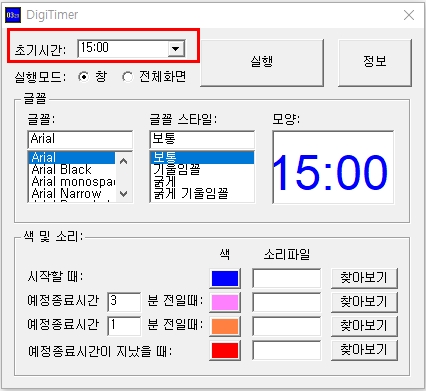Click the 초기시간 15:00 combo box field

[x=131, y=49]
